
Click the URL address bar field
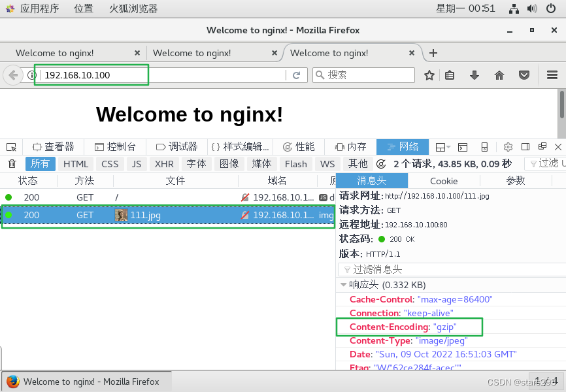(x=164, y=75)
